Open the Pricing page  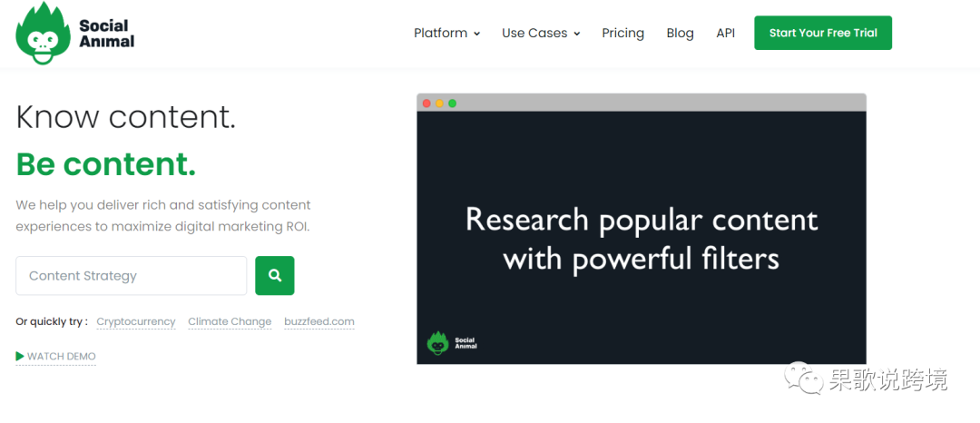click(623, 33)
